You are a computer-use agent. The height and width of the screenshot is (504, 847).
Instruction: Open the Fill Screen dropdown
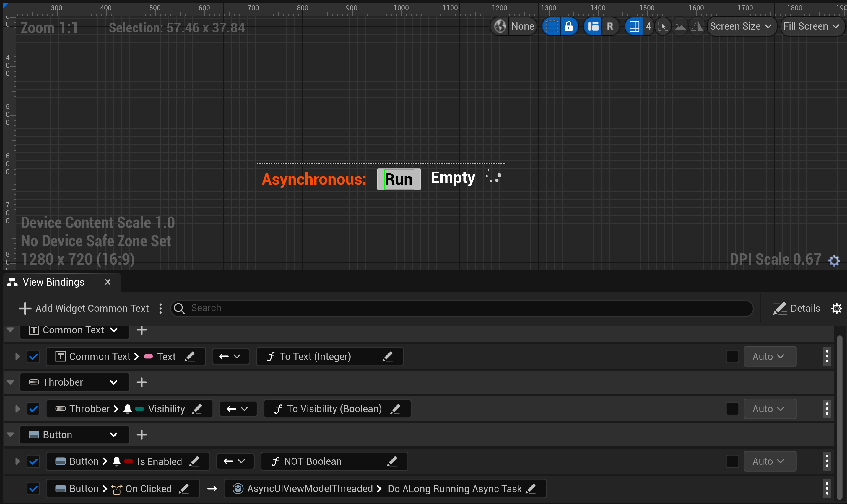point(812,26)
